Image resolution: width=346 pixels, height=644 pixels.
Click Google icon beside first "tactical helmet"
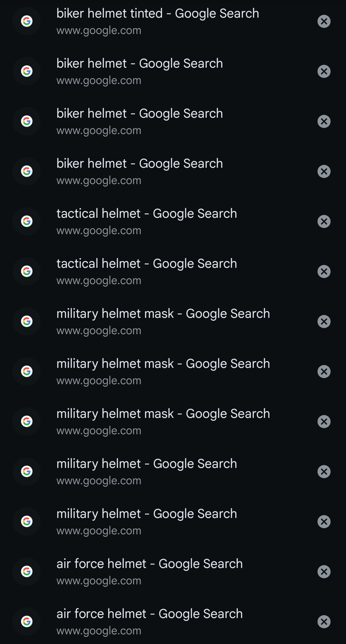pos(27,221)
